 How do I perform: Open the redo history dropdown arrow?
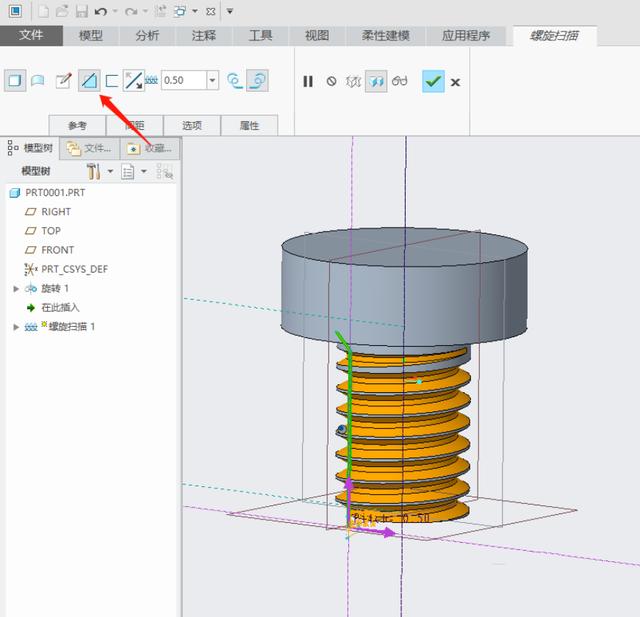[145, 11]
